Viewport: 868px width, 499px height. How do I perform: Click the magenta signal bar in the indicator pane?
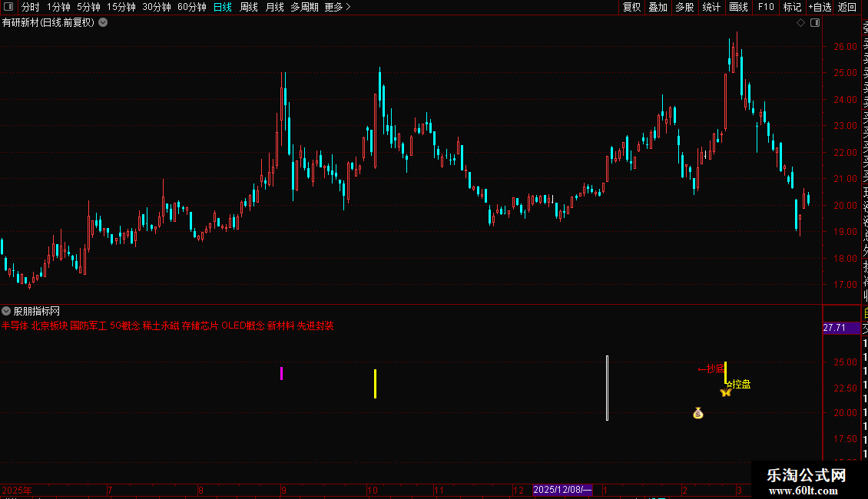(x=282, y=373)
